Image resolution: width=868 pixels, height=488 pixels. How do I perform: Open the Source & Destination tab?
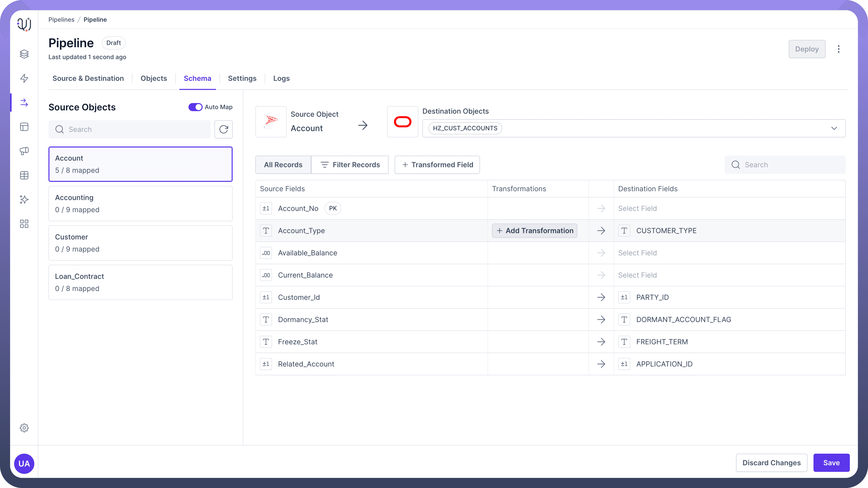tap(88, 78)
